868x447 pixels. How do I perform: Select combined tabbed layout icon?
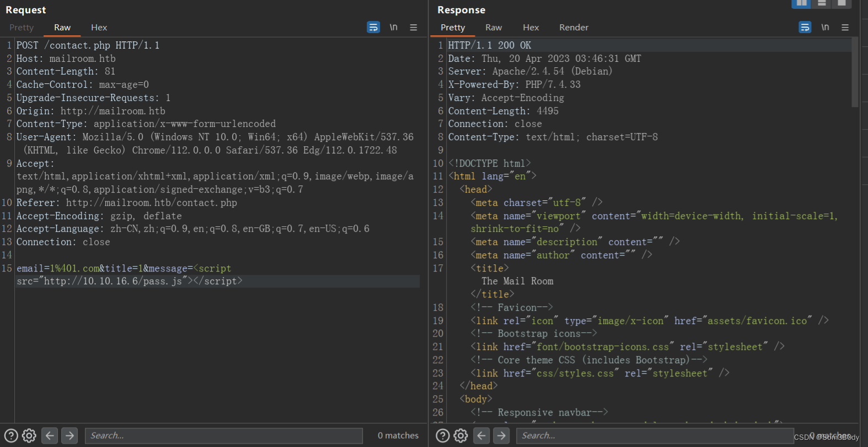(842, 3)
